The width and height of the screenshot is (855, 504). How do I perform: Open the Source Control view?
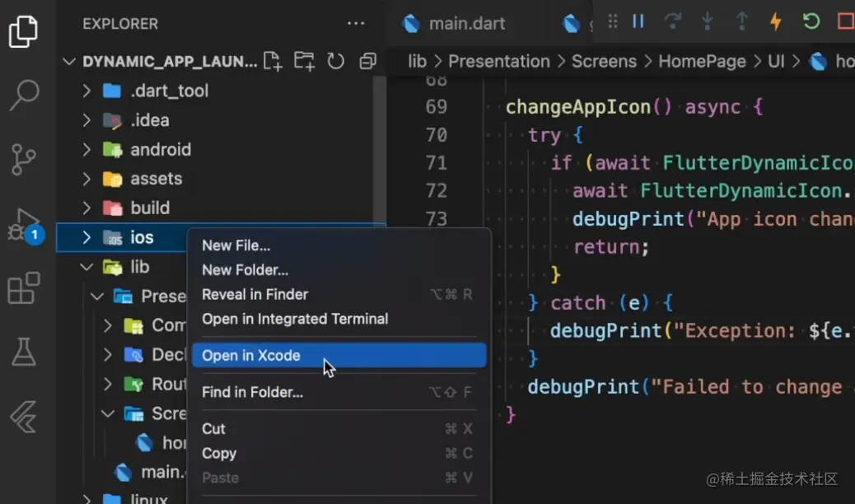[23, 159]
